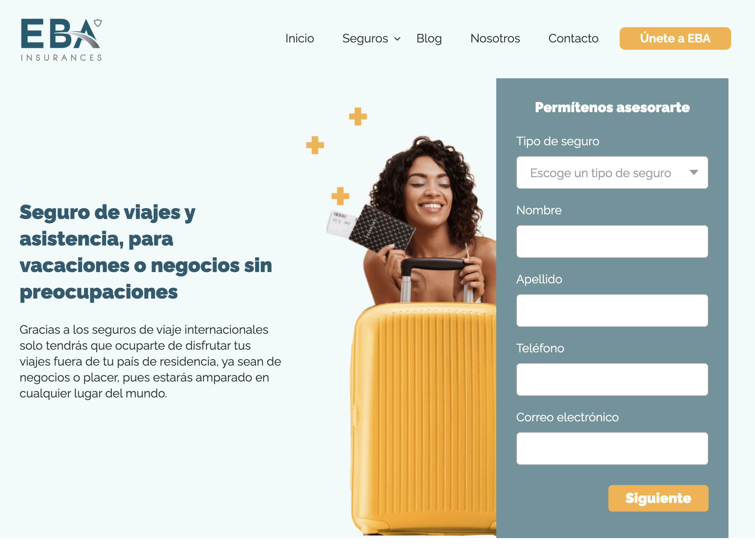Click the dropdown arrow in Tipo de seguro
755x560 pixels.
tap(694, 173)
